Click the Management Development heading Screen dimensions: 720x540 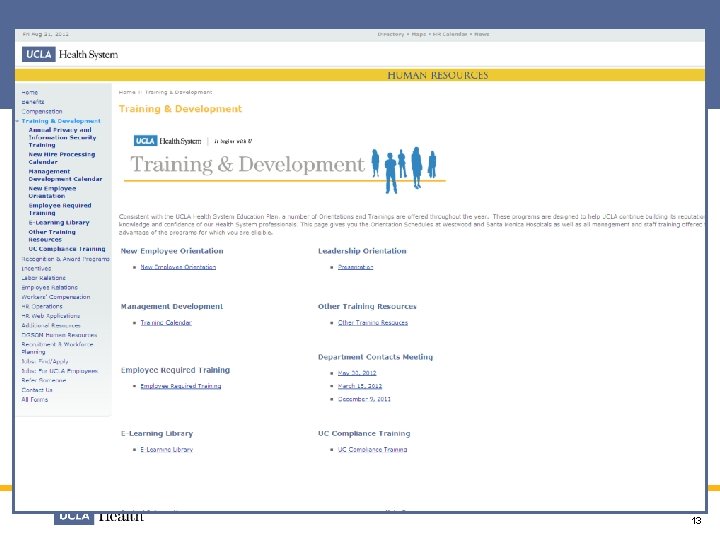click(172, 307)
